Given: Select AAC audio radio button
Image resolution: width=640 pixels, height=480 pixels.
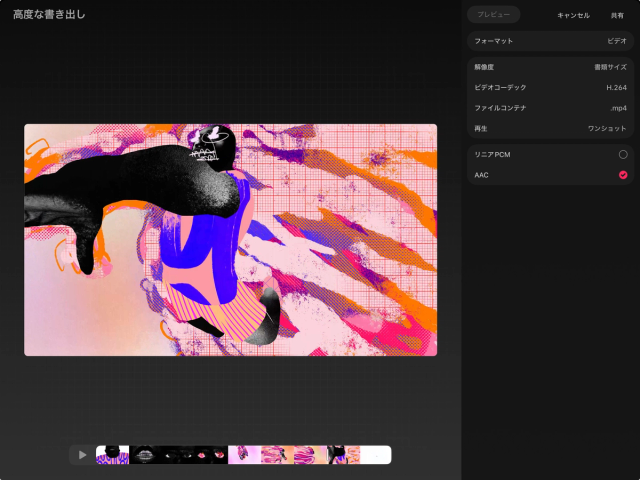Looking at the screenshot, I should 623,175.
